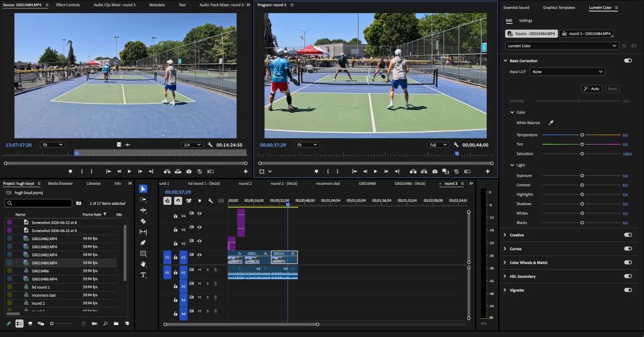Select the Type tool
This screenshot has width=644, height=337.
coord(143,275)
